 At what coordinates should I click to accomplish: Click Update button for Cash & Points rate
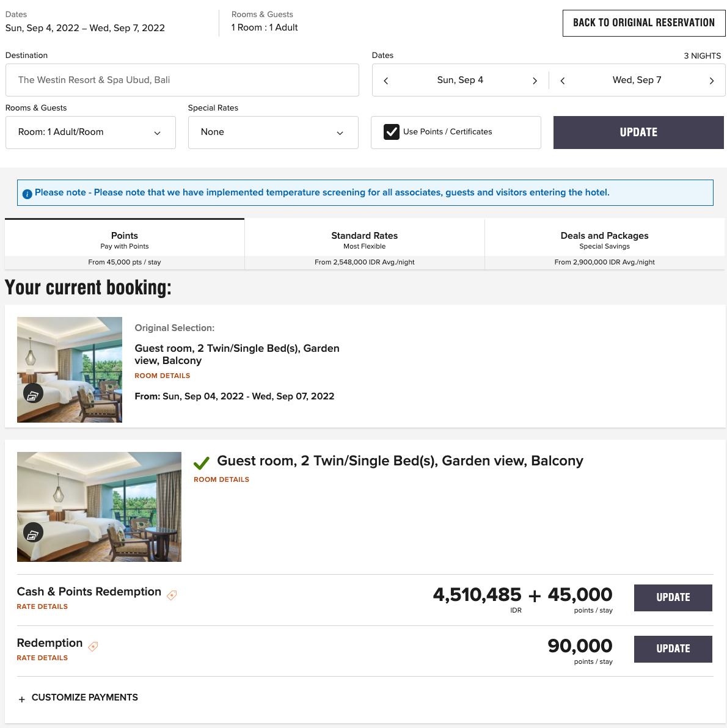(673, 597)
